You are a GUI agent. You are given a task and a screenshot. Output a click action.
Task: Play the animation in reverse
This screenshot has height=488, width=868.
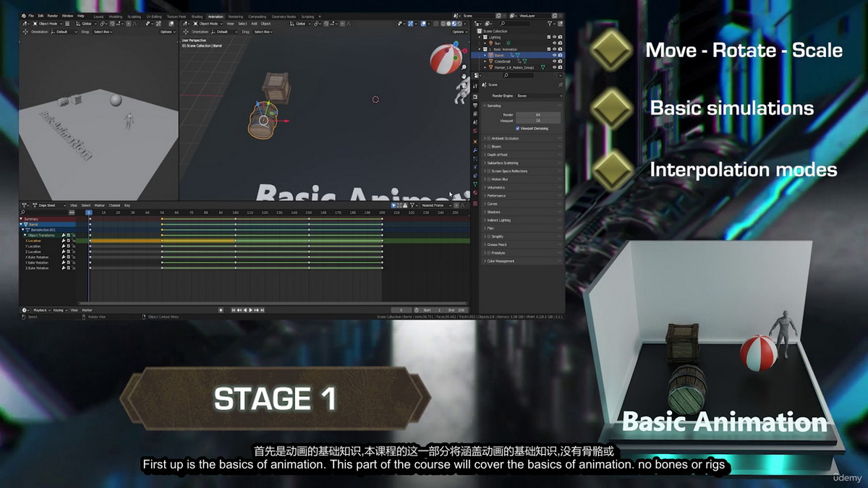pyautogui.click(x=245, y=310)
